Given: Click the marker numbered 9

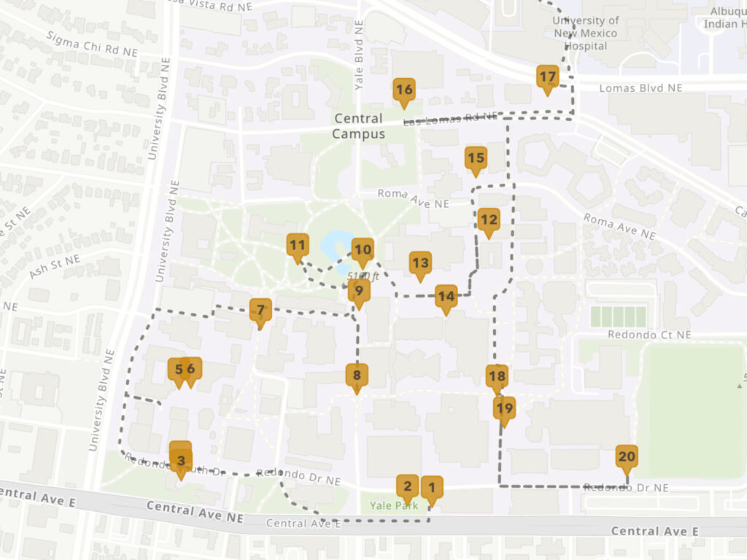Looking at the screenshot, I should pos(359,292).
